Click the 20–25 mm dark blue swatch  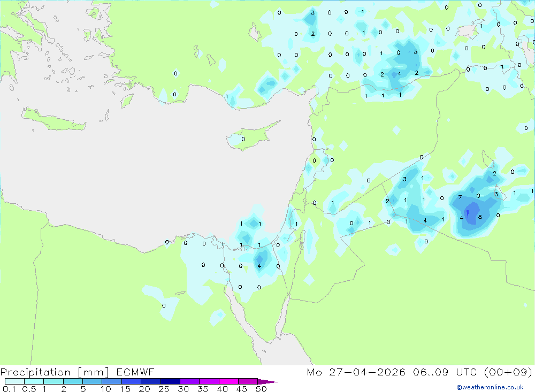coord(151,381)
